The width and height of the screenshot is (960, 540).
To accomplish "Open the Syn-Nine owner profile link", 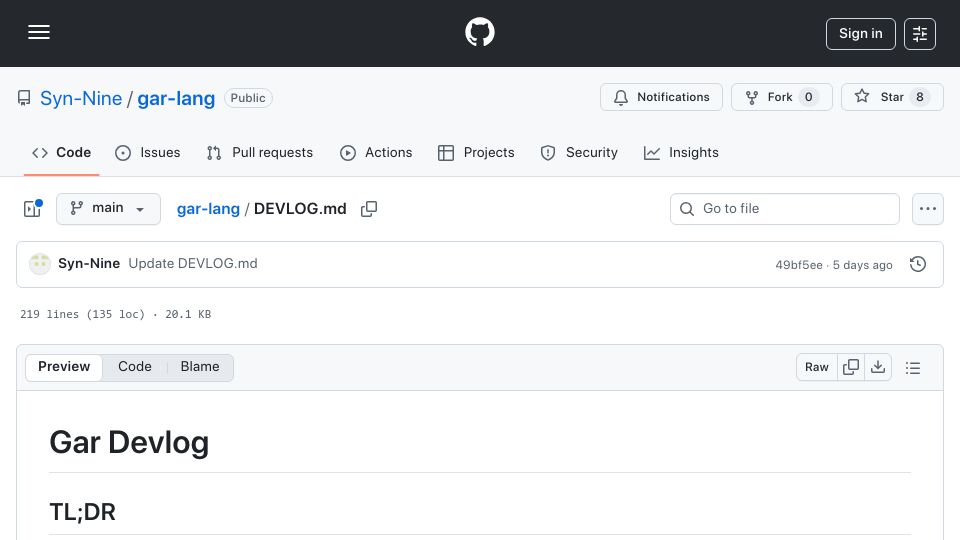I will coord(81,99).
